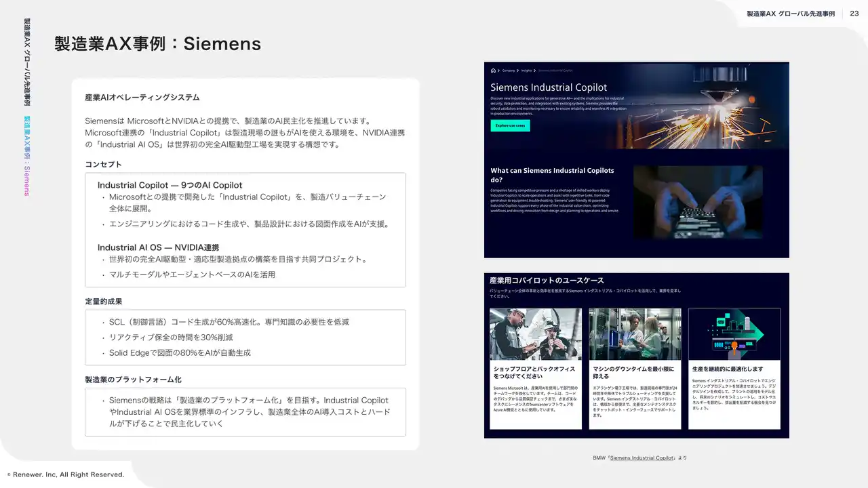
Task: Select the 製造業AX グローバル先進事例 header label
Action: pyautogui.click(x=790, y=14)
